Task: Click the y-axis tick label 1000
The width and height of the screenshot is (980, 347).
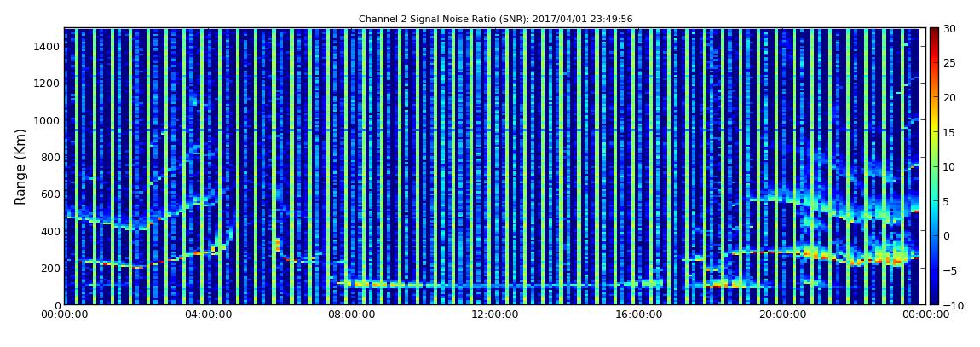Action: pyautogui.click(x=48, y=120)
